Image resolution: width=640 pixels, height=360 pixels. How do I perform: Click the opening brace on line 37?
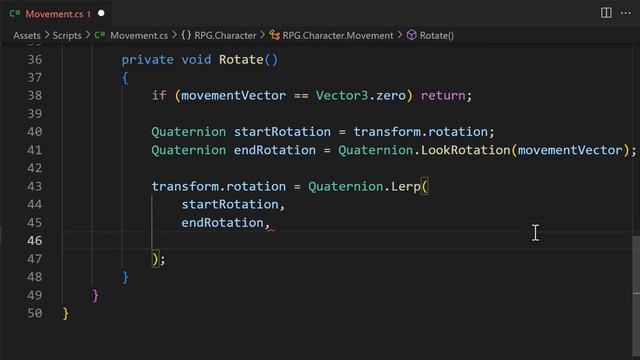point(125,78)
